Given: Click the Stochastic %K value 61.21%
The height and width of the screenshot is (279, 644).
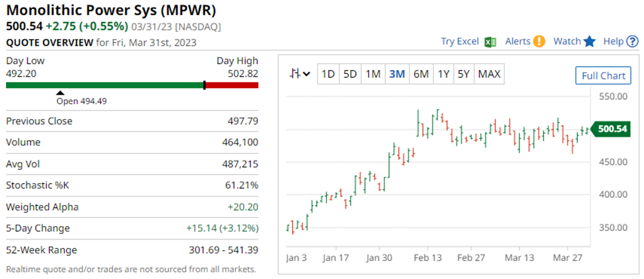Looking at the screenshot, I should point(243,185).
